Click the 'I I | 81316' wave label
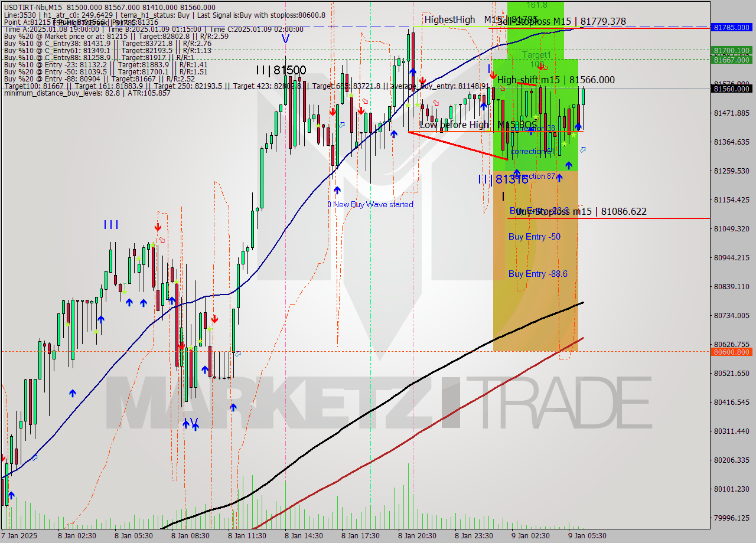 503,179
